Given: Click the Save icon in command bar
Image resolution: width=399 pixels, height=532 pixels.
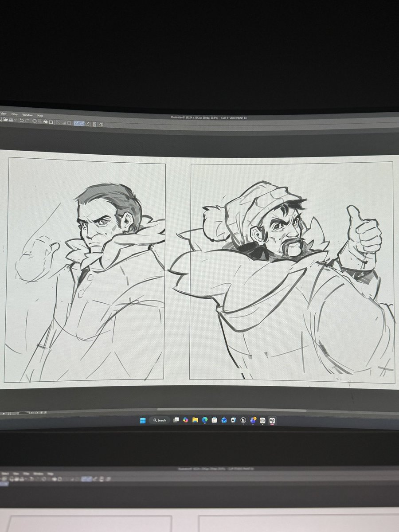Looking at the screenshot, I should tap(11, 120).
